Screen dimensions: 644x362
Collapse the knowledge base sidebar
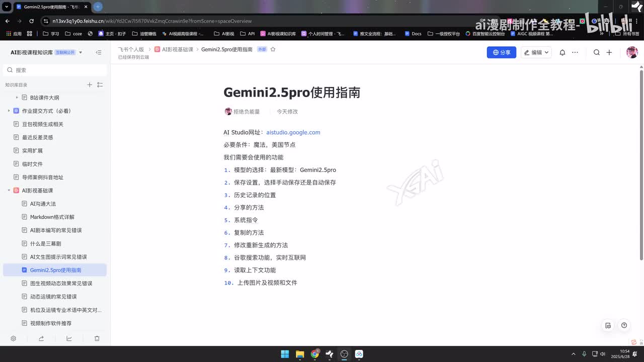click(98, 52)
